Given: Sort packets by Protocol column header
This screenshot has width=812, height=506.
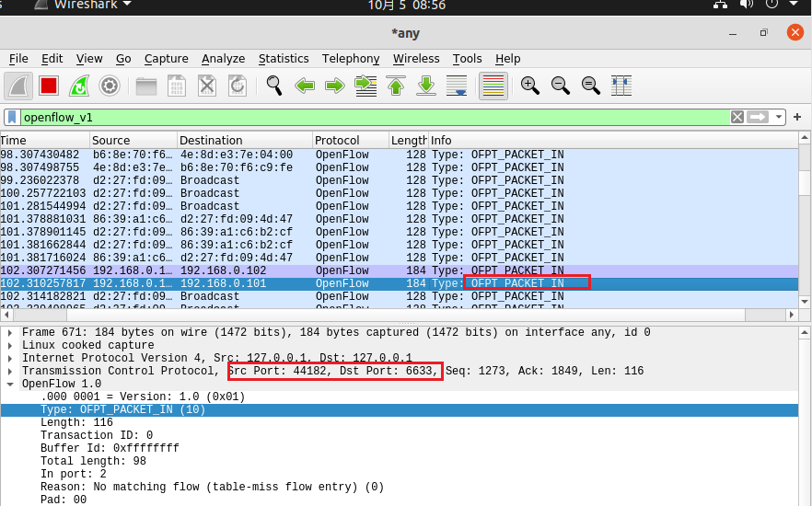Looking at the screenshot, I should pos(351,140).
